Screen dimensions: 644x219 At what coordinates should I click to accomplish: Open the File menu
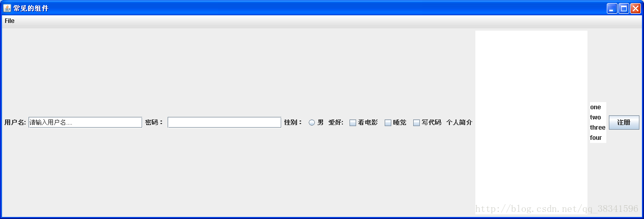pyautogui.click(x=10, y=21)
